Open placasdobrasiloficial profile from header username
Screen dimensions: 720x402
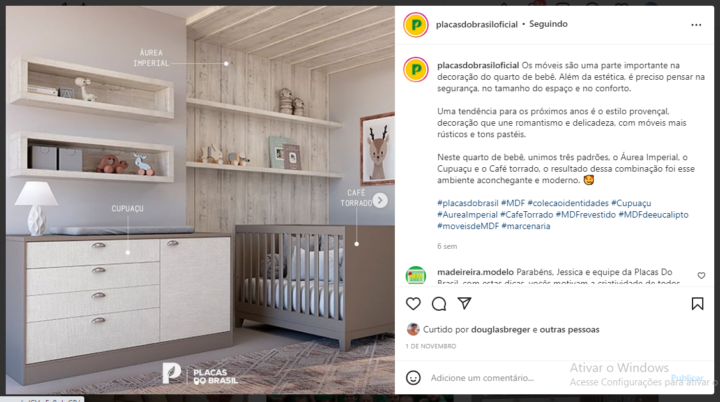[477, 24]
